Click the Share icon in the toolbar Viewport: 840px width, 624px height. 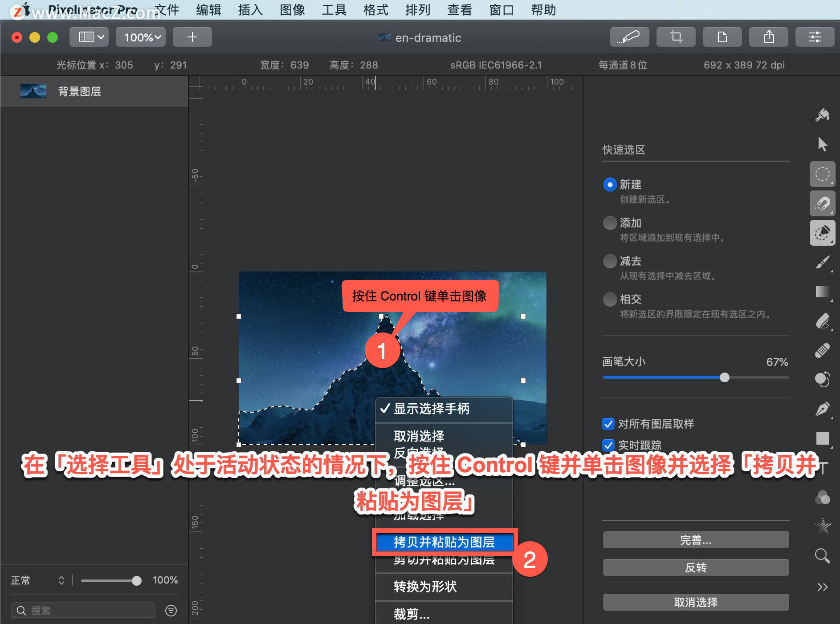(x=769, y=37)
